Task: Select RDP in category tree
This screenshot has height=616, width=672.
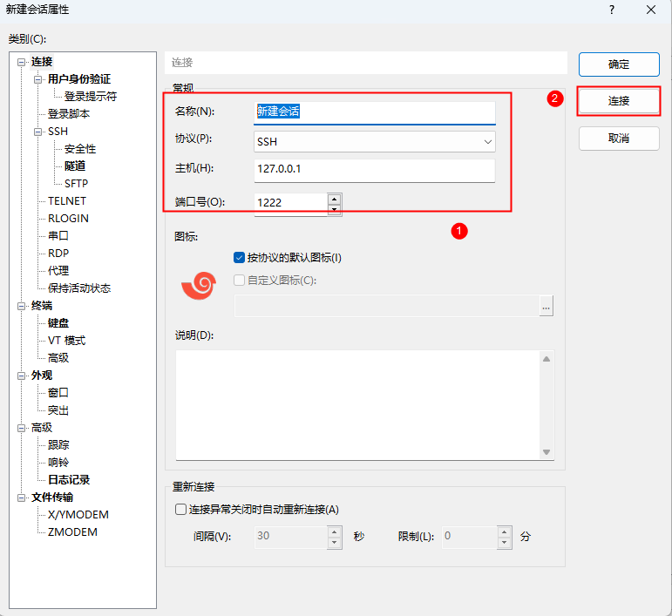Action: click(58, 254)
